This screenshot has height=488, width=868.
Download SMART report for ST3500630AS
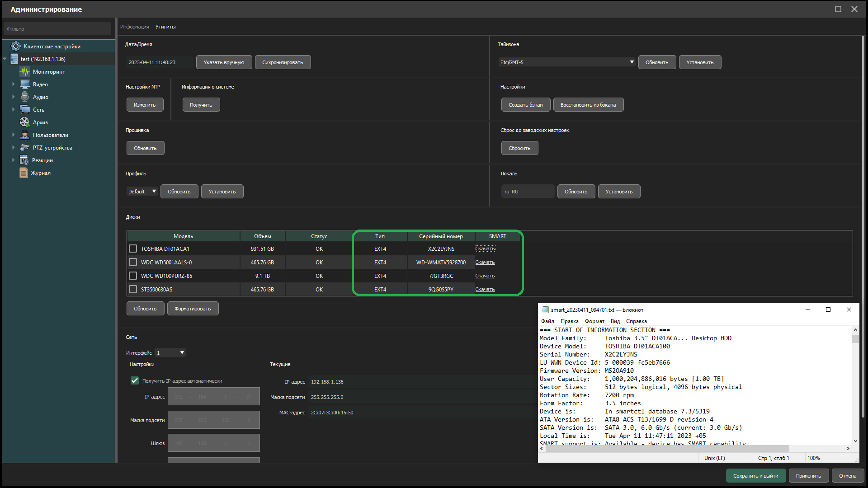click(x=485, y=289)
